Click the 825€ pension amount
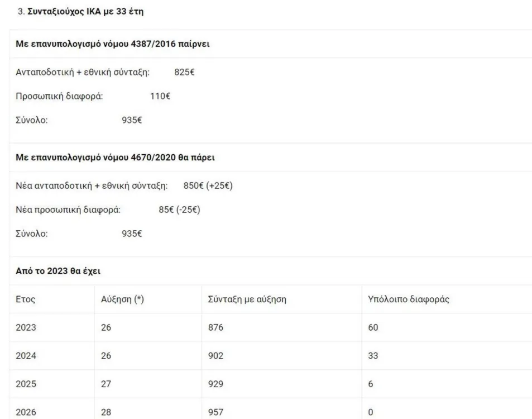 click(184, 72)
